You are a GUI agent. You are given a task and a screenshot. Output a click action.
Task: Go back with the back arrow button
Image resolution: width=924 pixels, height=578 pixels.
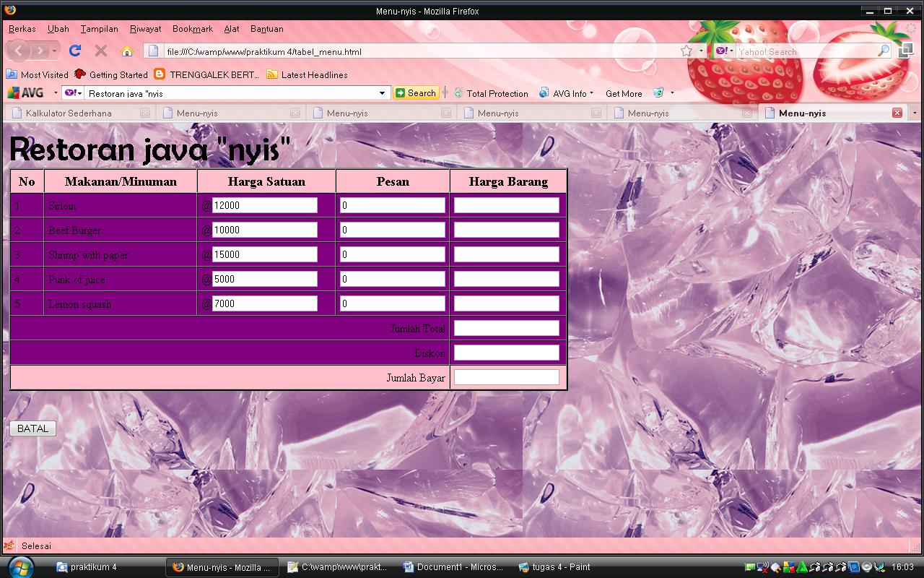tap(19, 51)
